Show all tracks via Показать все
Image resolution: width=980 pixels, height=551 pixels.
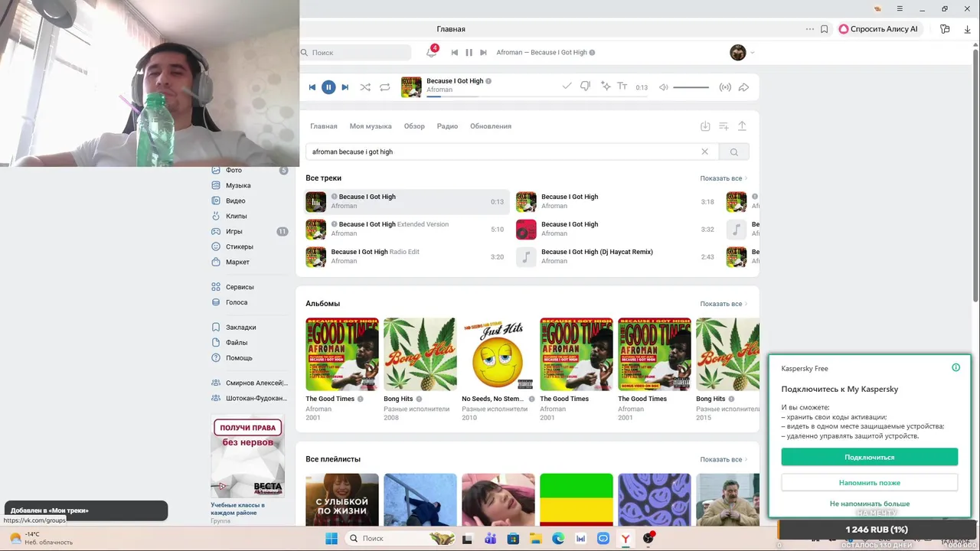[724, 178]
